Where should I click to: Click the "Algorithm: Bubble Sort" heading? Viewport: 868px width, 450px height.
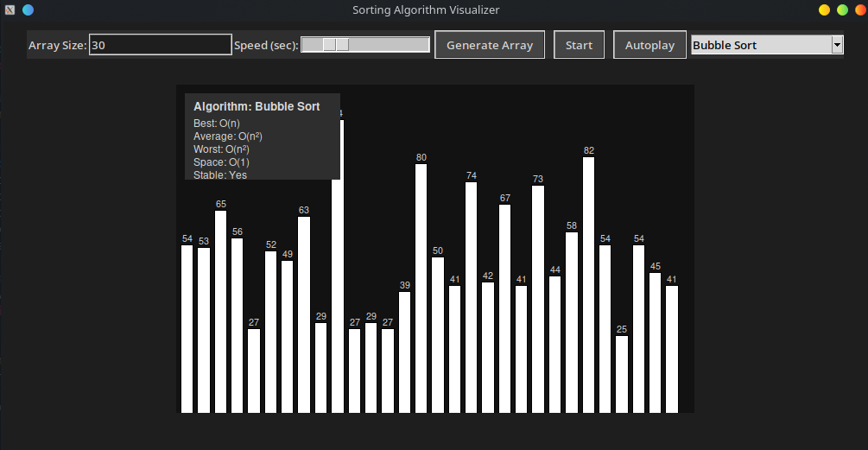pyautogui.click(x=257, y=106)
